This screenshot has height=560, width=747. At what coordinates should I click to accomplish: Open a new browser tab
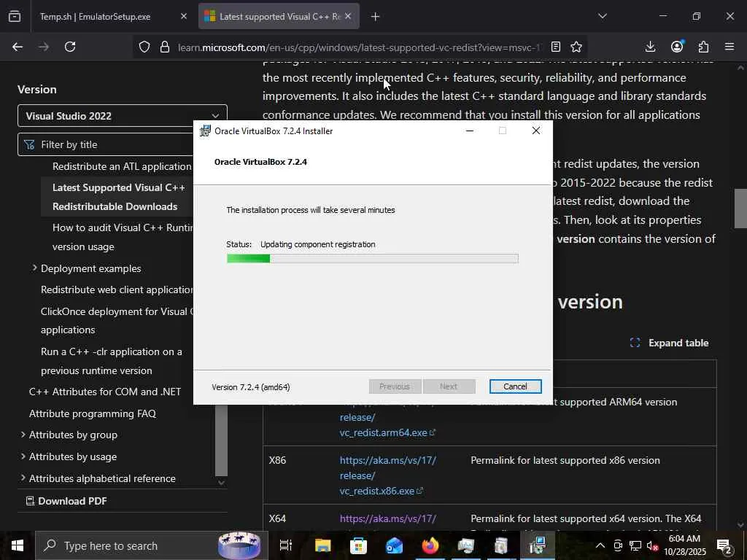click(x=376, y=17)
